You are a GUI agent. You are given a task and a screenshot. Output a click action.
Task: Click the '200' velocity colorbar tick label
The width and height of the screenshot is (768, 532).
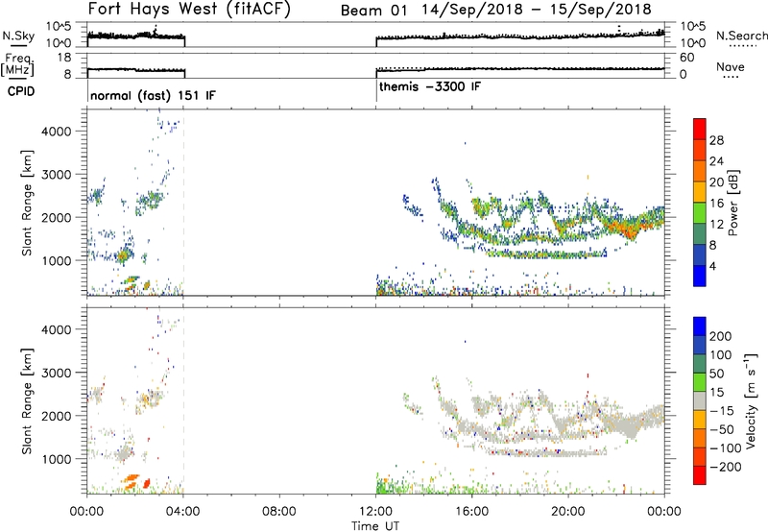point(721,336)
